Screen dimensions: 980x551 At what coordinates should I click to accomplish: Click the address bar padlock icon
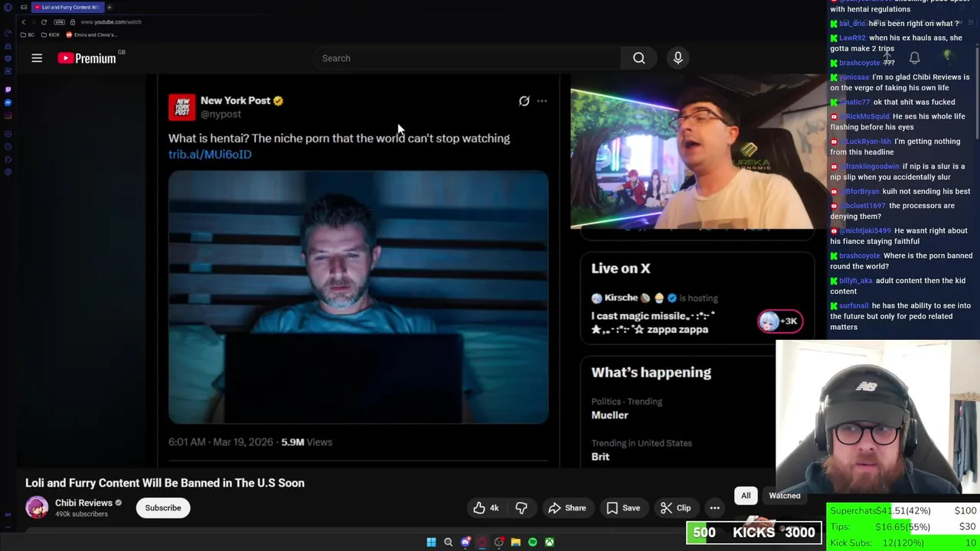point(73,22)
